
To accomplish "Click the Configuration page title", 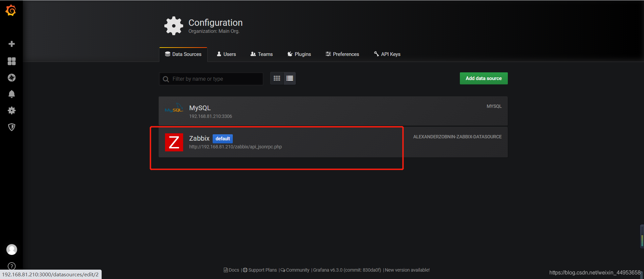I will [x=215, y=22].
